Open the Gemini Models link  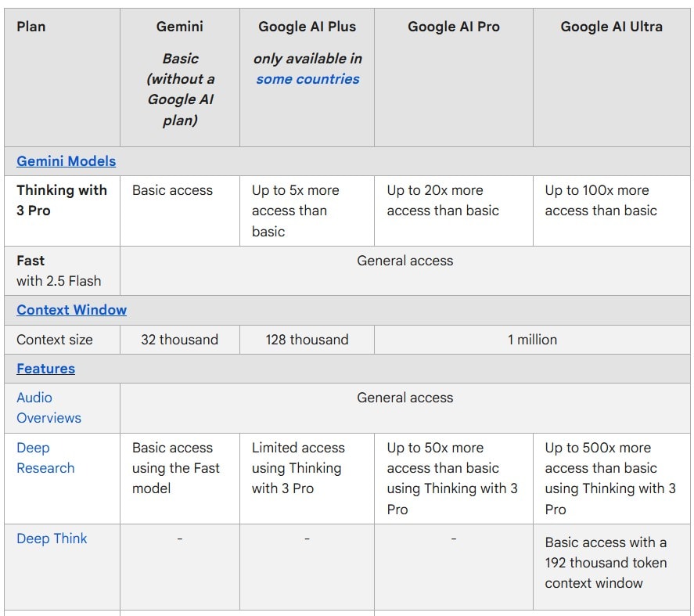[x=66, y=161]
